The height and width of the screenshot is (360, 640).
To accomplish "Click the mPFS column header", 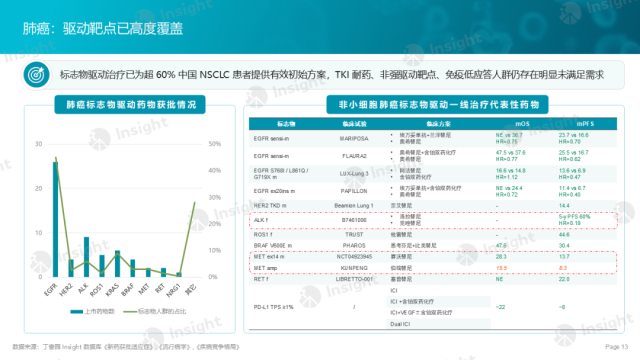I will click(x=585, y=124).
